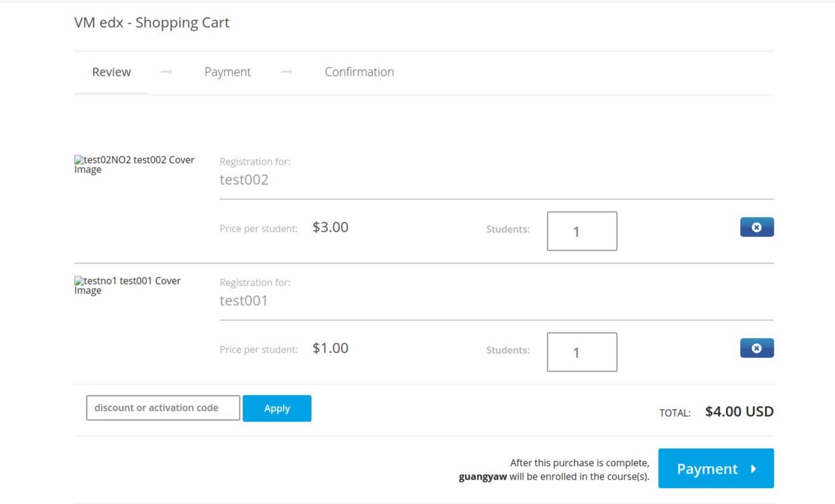Remove test001 course from the cart
The height and width of the screenshot is (504, 835).
(x=756, y=348)
